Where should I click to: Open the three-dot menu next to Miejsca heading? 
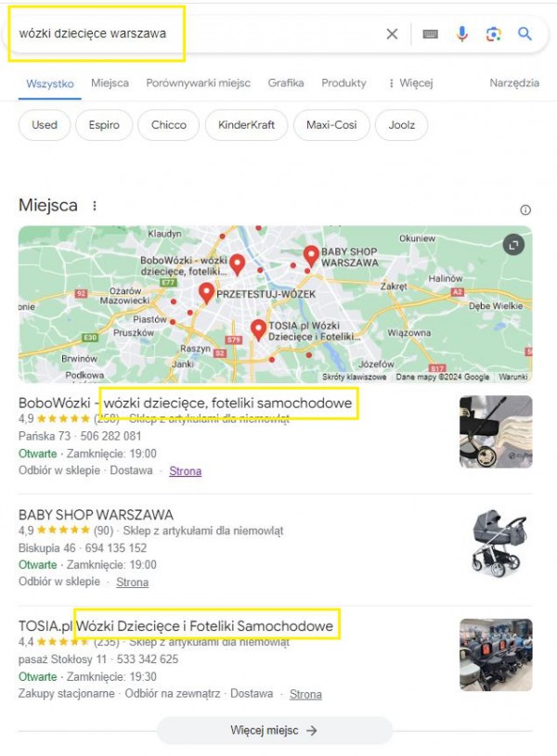coord(95,206)
